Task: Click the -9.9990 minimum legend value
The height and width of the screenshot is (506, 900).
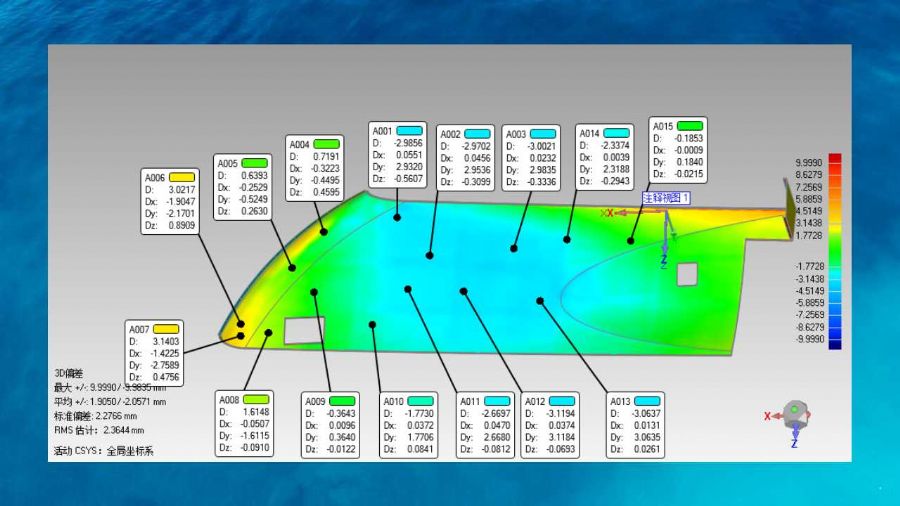Action: coord(809,339)
